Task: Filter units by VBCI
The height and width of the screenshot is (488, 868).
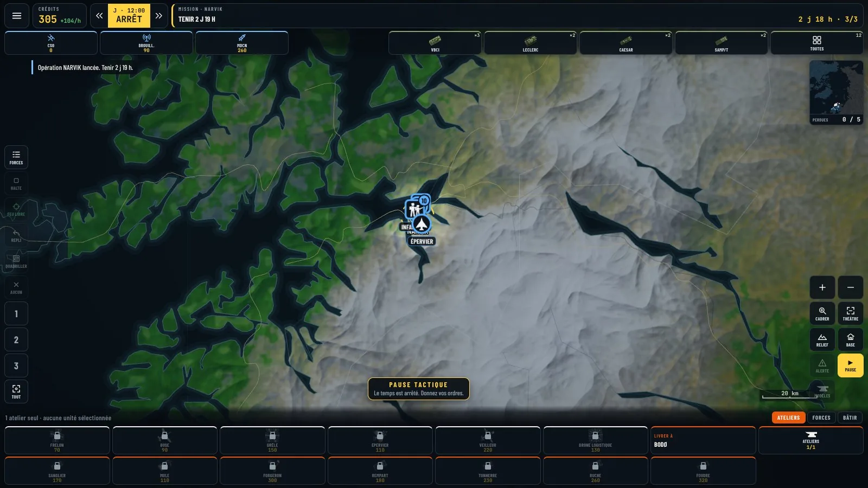Action: point(435,43)
